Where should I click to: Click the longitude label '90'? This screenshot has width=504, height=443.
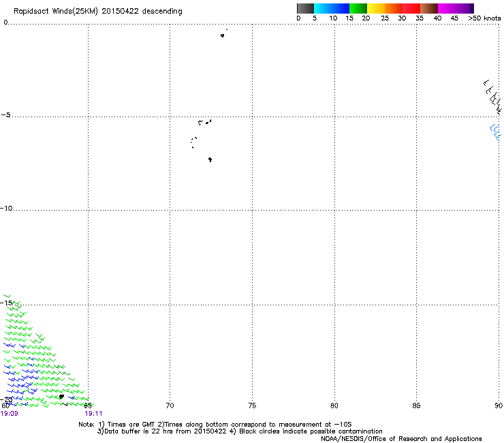pyautogui.click(x=499, y=406)
